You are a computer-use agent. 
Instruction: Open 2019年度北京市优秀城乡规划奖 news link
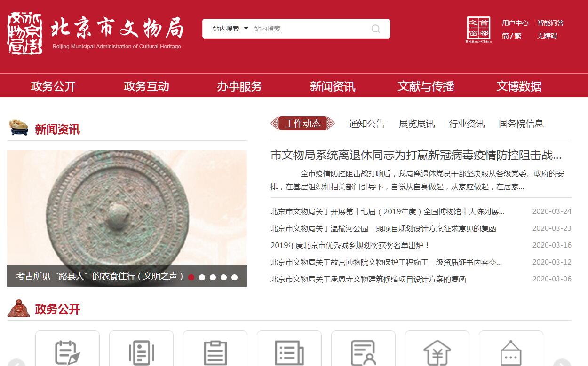pos(350,245)
